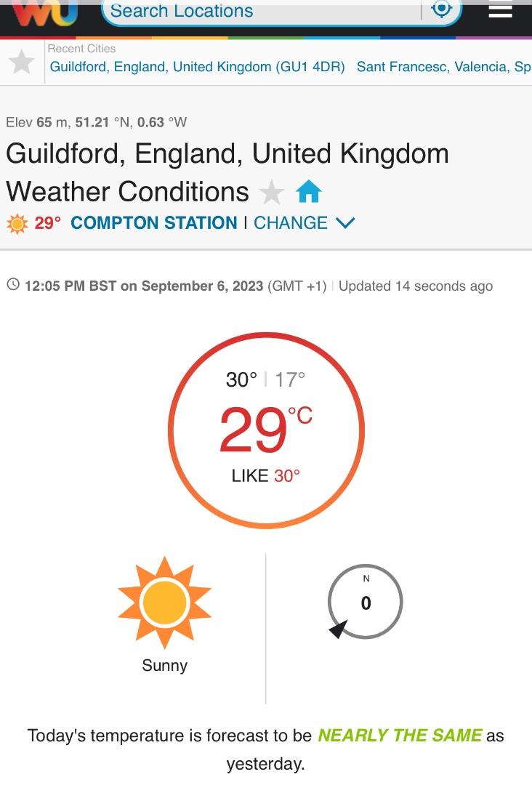This screenshot has width=532, height=785.
Task: Open the Weather Underground logo home
Action: pyautogui.click(x=46, y=11)
